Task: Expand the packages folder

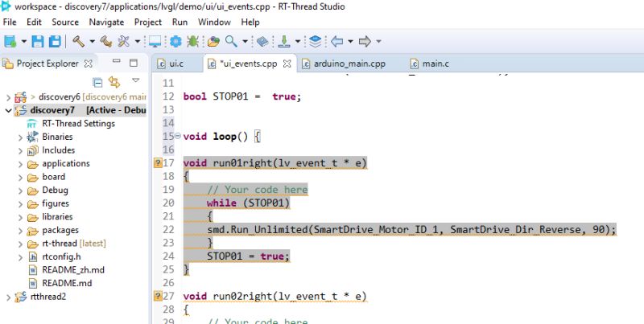Action: coord(20,231)
